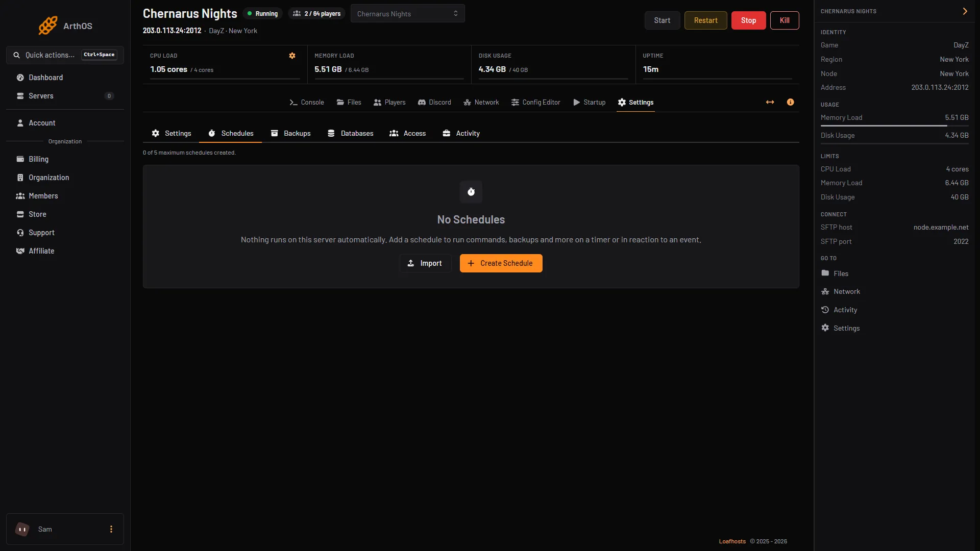
Task: Open the Chernarus Nights server selector dropdown
Action: 407,14
